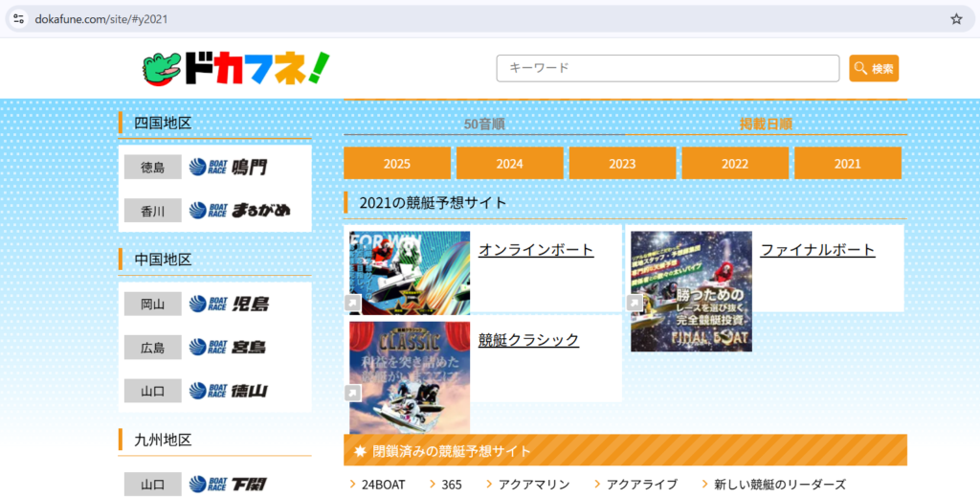Open the BOAT RACE まるがめ logo

240,210
